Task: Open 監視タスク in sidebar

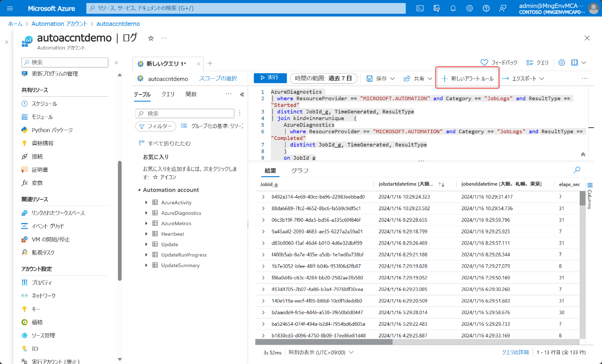Action: (43, 253)
